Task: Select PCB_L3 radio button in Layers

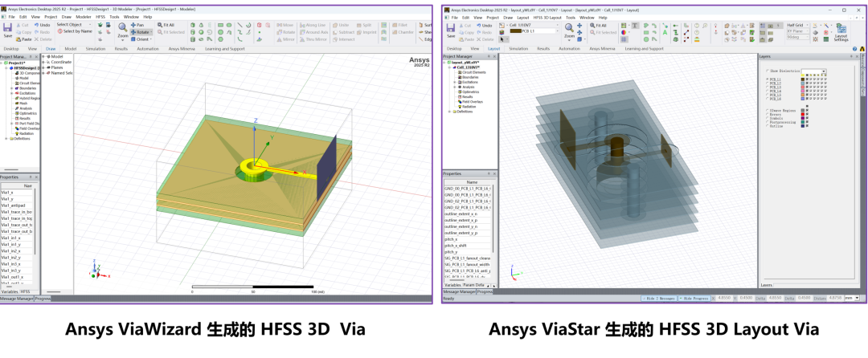Action: pyautogui.click(x=768, y=87)
